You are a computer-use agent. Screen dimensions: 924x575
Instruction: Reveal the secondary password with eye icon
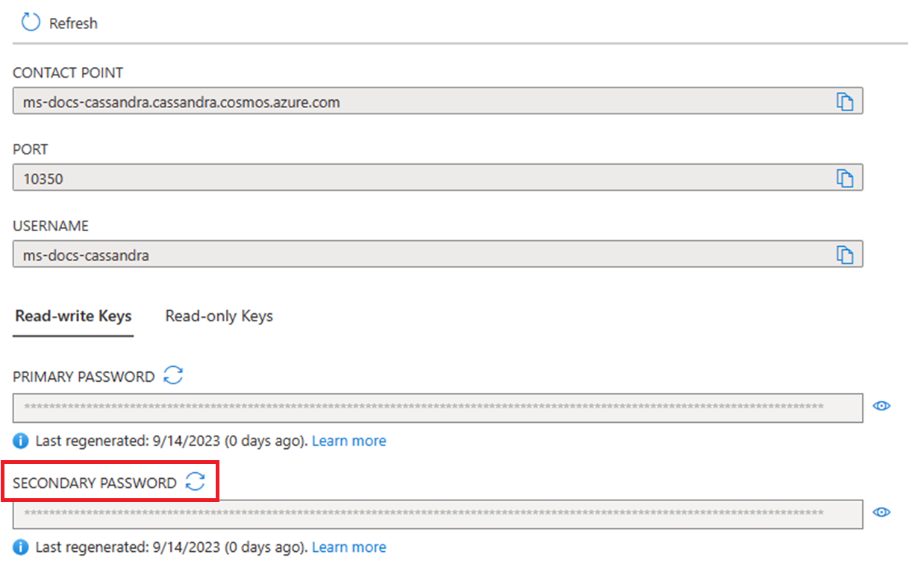coord(882,512)
